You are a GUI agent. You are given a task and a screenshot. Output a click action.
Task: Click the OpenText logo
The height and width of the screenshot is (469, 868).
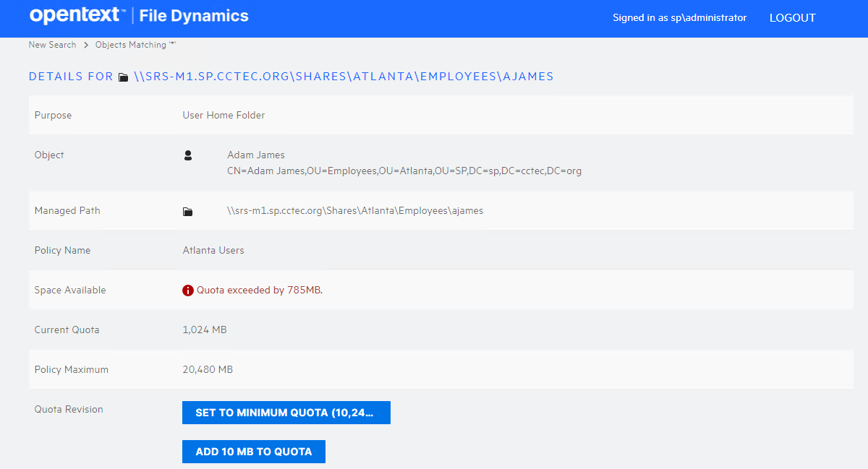(77, 16)
